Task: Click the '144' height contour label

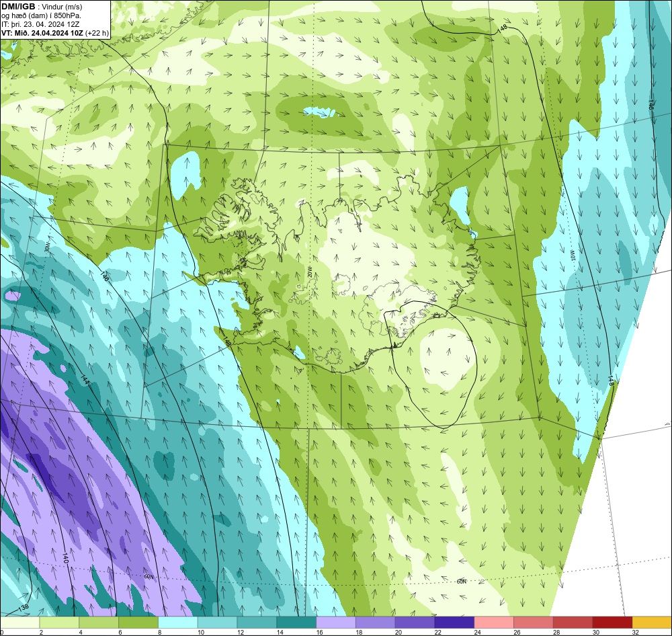Action: point(85,381)
